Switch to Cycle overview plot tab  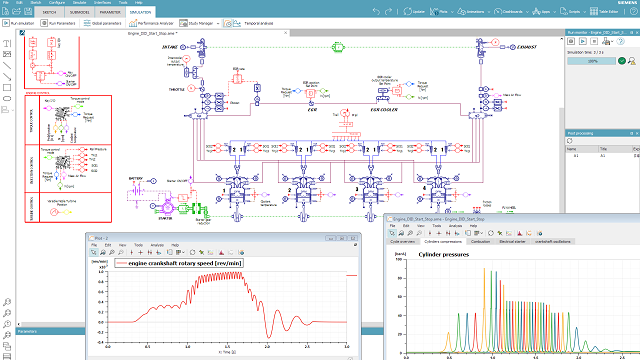click(402, 242)
